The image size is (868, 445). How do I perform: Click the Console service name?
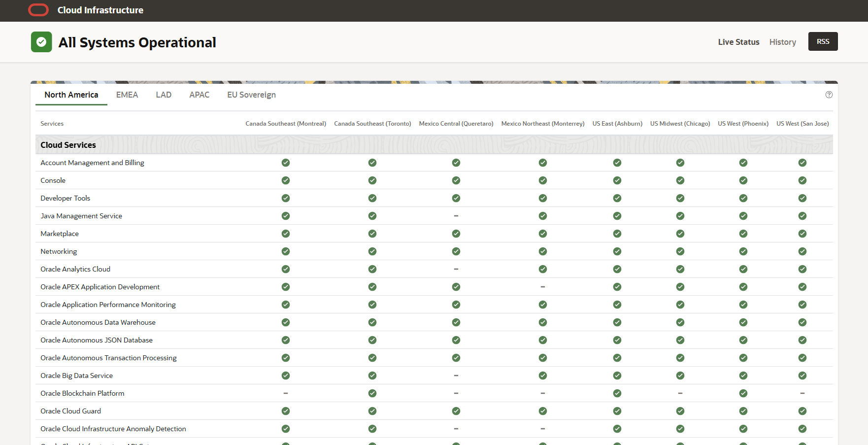pos(53,180)
